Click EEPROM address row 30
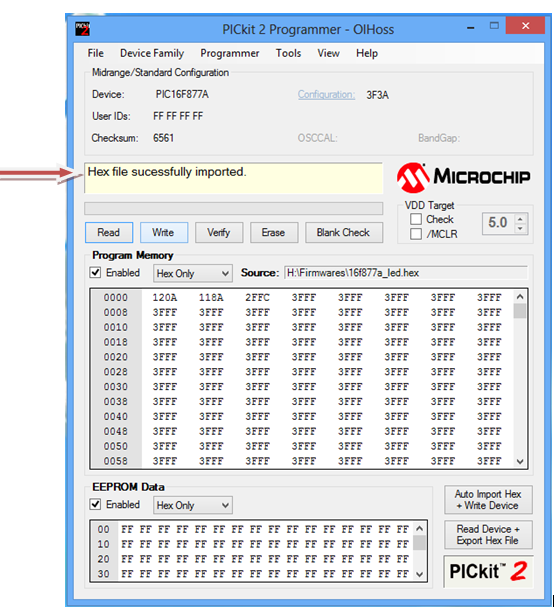Screen dimensions: 554x608 [104, 574]
